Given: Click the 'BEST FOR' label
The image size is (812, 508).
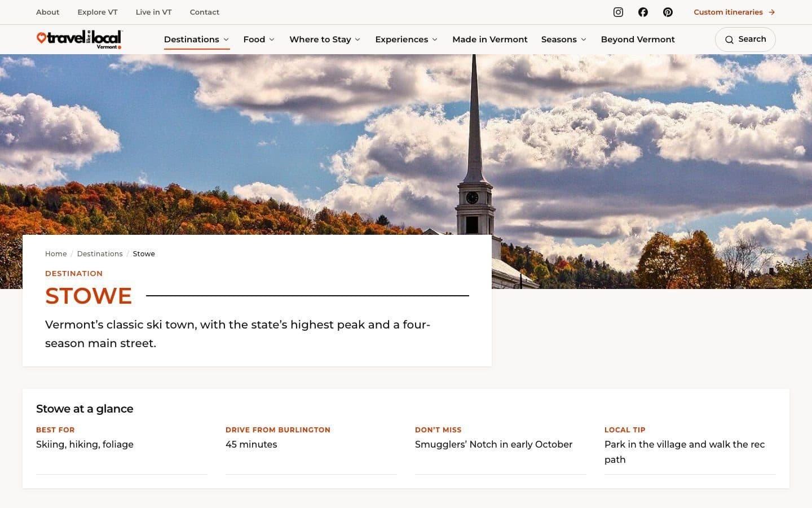Looking at the screenshot, I should (x=55, y=430).
